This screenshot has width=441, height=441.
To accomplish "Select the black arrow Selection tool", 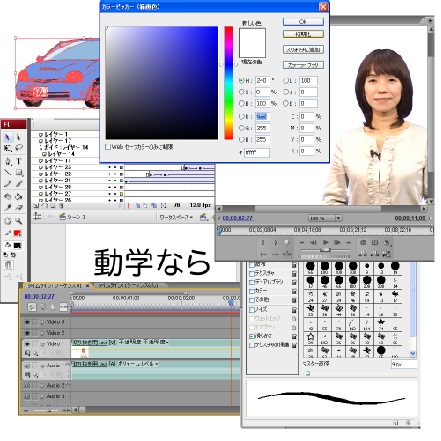I will pyautogui.click(x=8, y=137).
